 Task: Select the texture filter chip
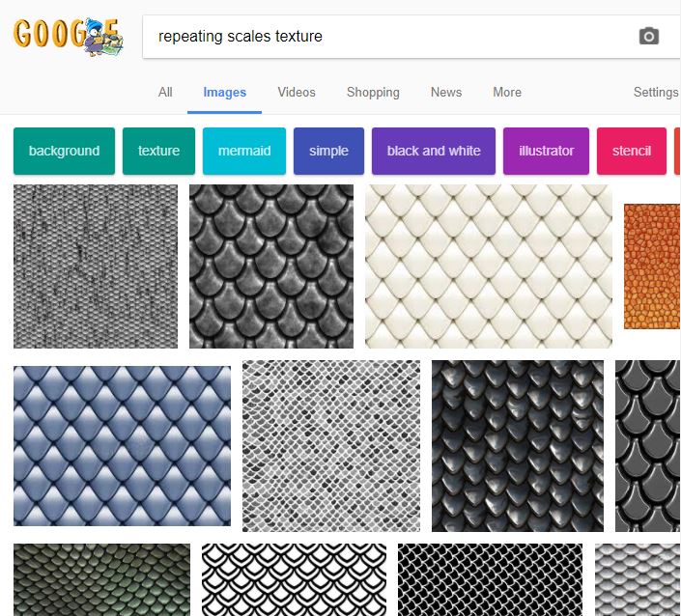coord(158,151)
